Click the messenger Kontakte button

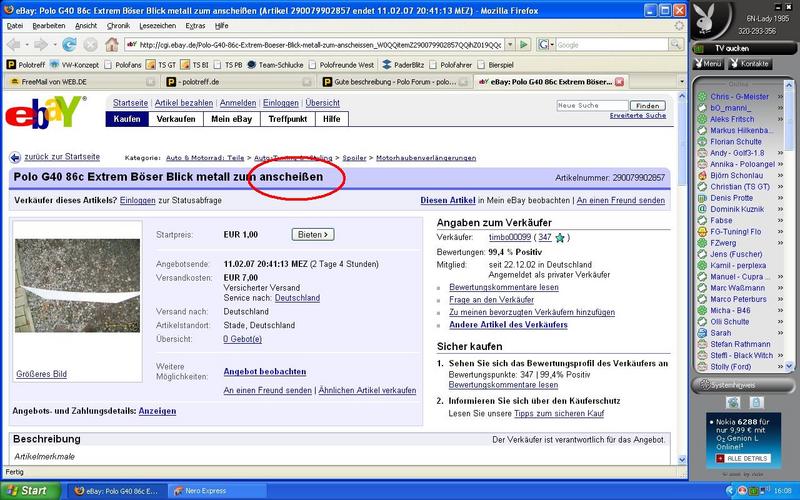coord(749,64)
